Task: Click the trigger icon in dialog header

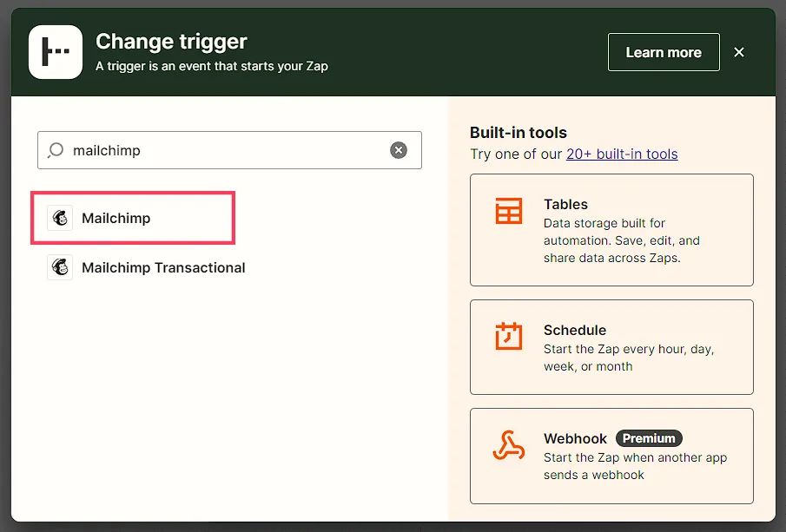Action: pyautogui.click(x=56, y=52)
